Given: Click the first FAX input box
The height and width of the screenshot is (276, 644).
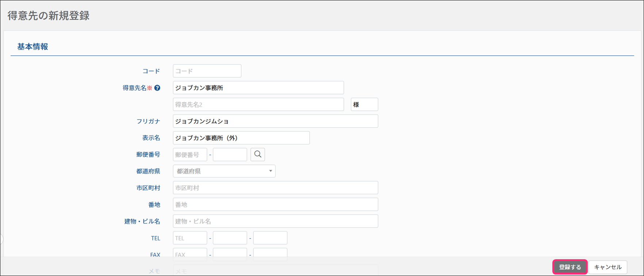Looking at the screenshot, I should [x=190, y=253].
